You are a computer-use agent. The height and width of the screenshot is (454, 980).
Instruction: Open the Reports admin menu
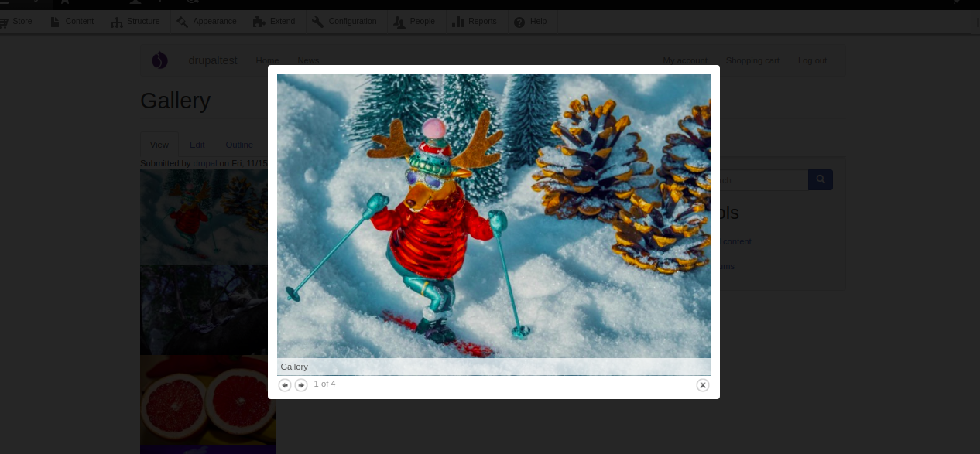click(x=475, y=22)
